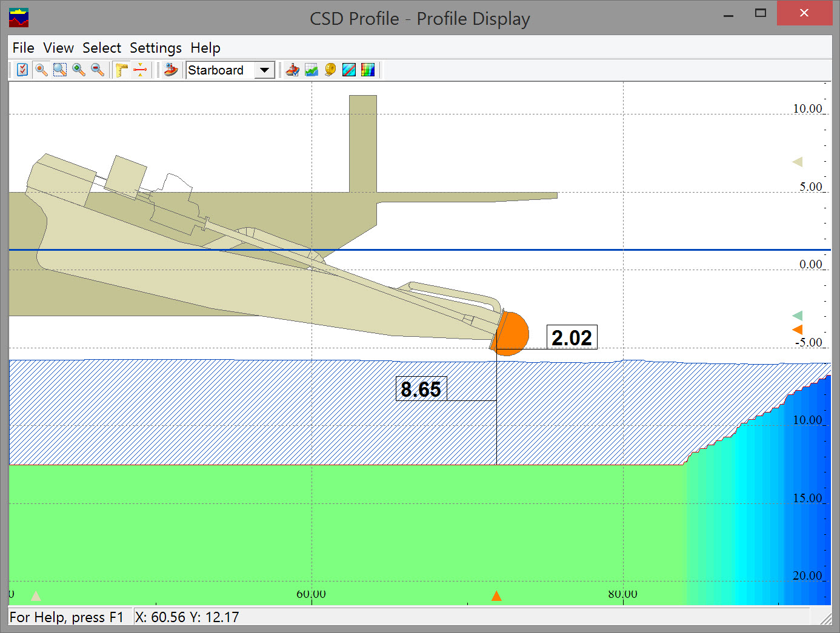The image size is (840, 633).
Task: Click the zoom out magnifier icon
Action: [x=98, y=70]
